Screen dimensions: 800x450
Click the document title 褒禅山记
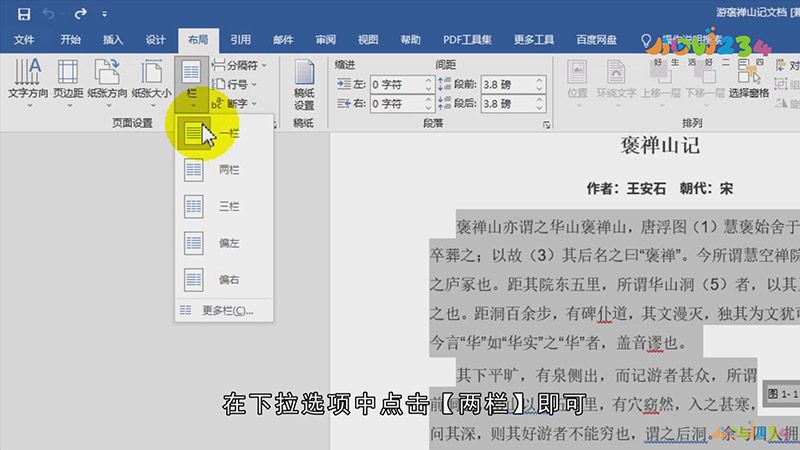pos(660,146)
